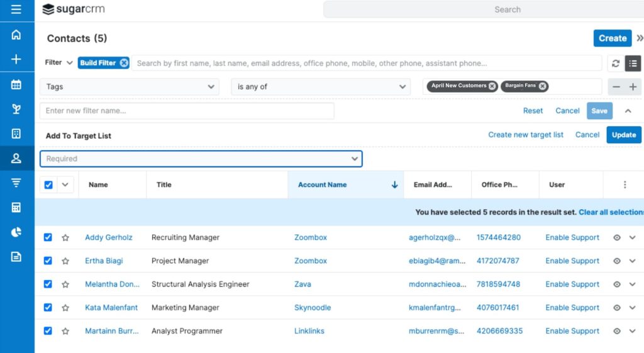
Task: Click the Save filter button
Action: (x=599, y=111)
